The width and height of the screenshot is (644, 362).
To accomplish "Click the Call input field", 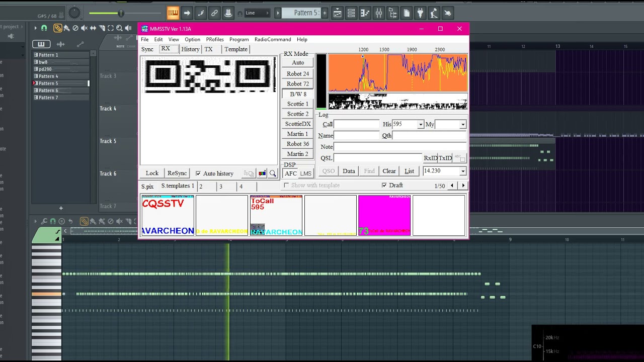I will click(x=357, y=124).
